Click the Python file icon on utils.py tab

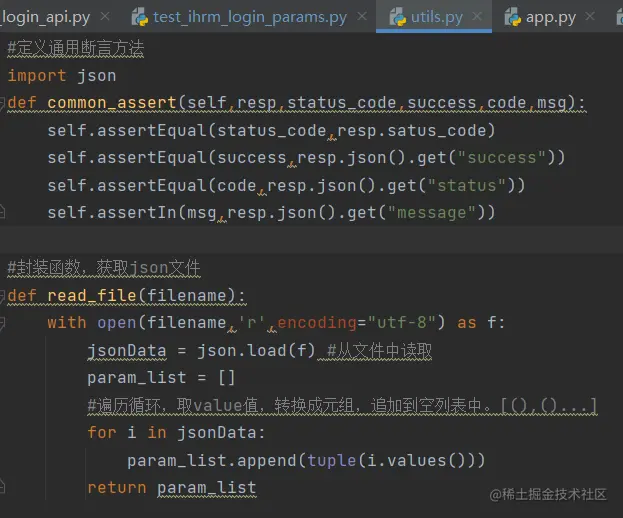398,18
